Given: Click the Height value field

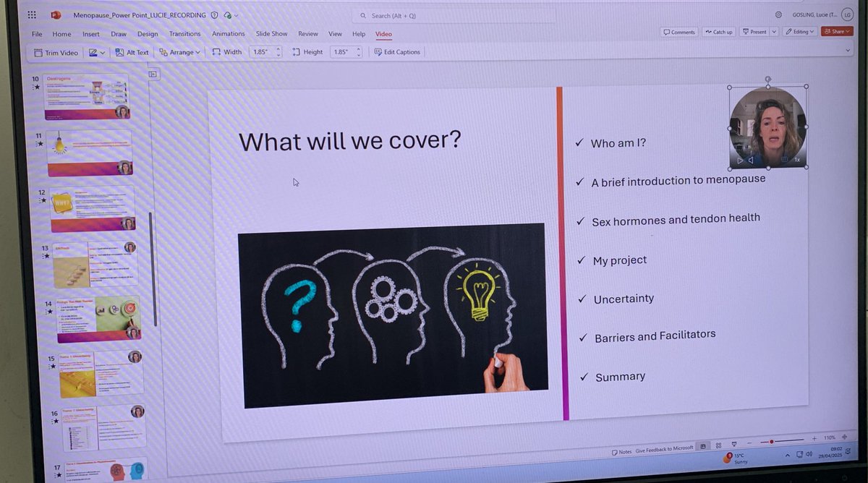Looking at the screenshot, I should tap(342, 52).
